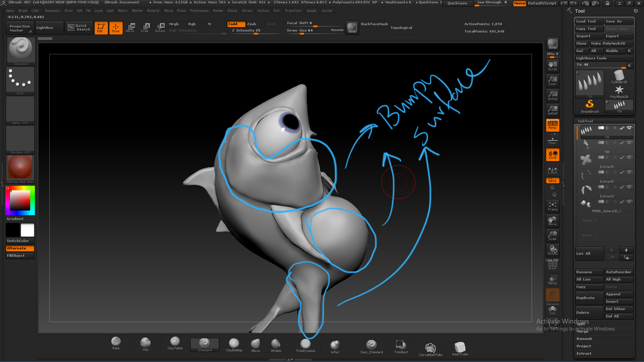Select the TrimRect brush
644x362 pixels.
pos(401,347)
